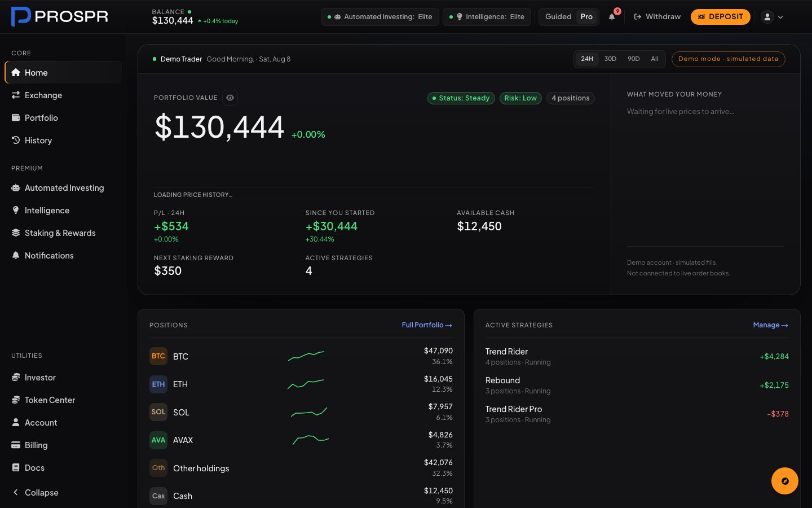Click the +$30,444 since you started value
The image size is (812, 508).
(x=332, y=226)
